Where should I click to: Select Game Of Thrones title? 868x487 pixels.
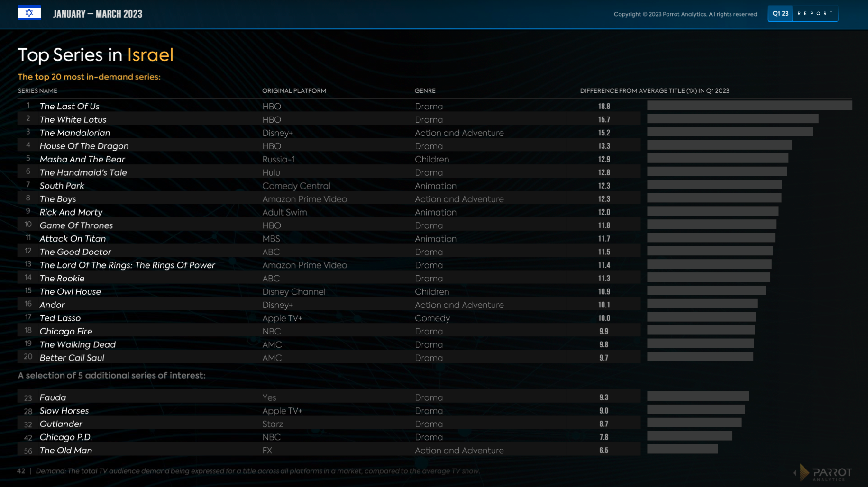[76, 225]
